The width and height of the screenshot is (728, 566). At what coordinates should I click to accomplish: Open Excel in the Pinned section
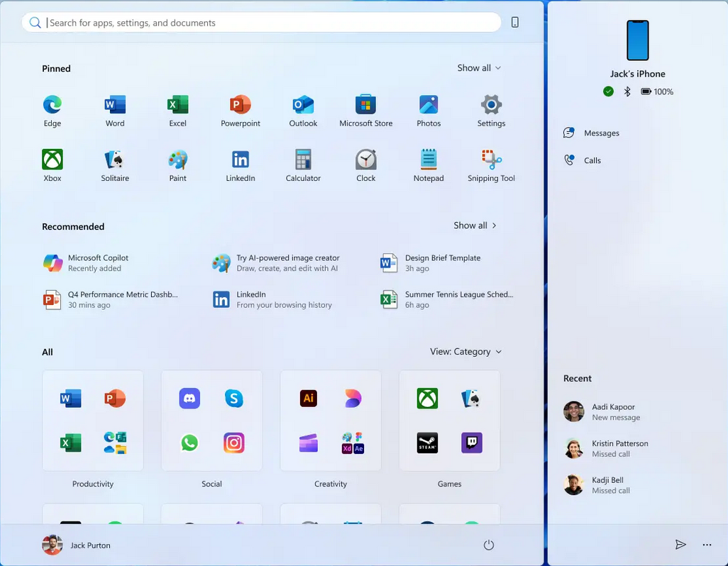click(x=178, y=111)
